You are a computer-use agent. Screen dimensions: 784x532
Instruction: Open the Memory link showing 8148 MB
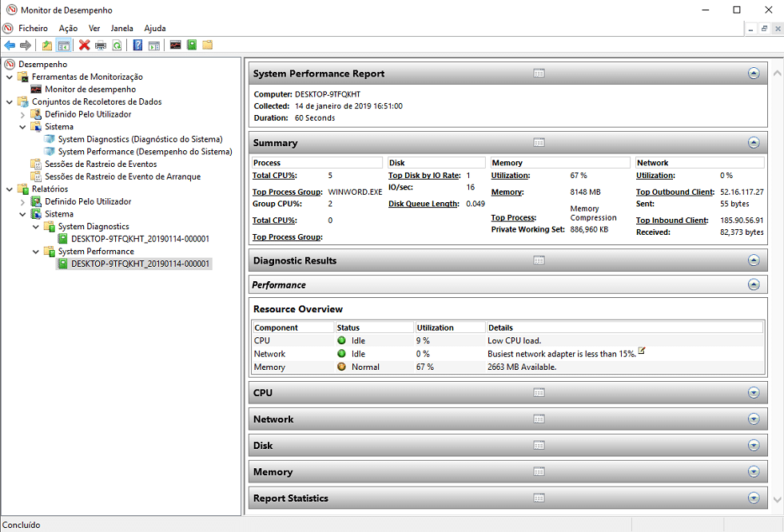tap(507, 192)
